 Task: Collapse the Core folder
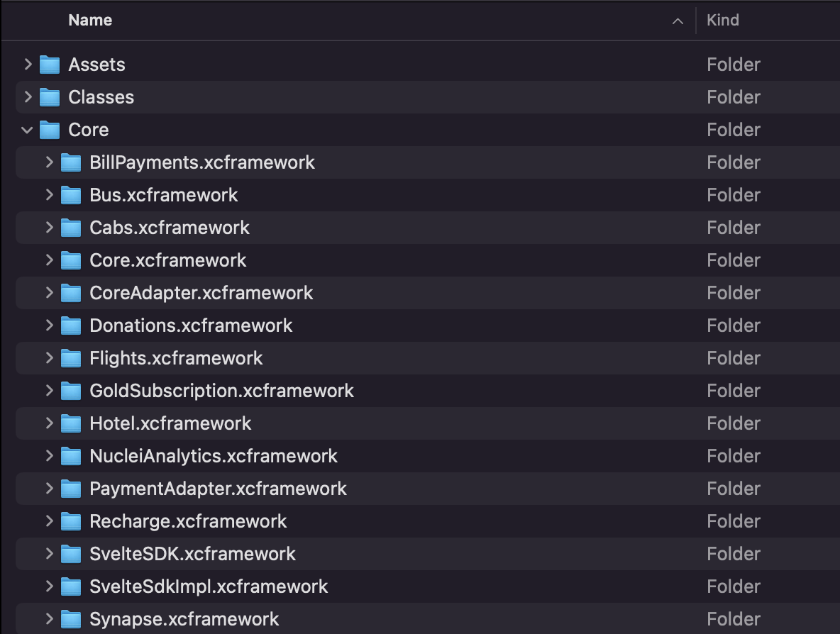point(27,130)
